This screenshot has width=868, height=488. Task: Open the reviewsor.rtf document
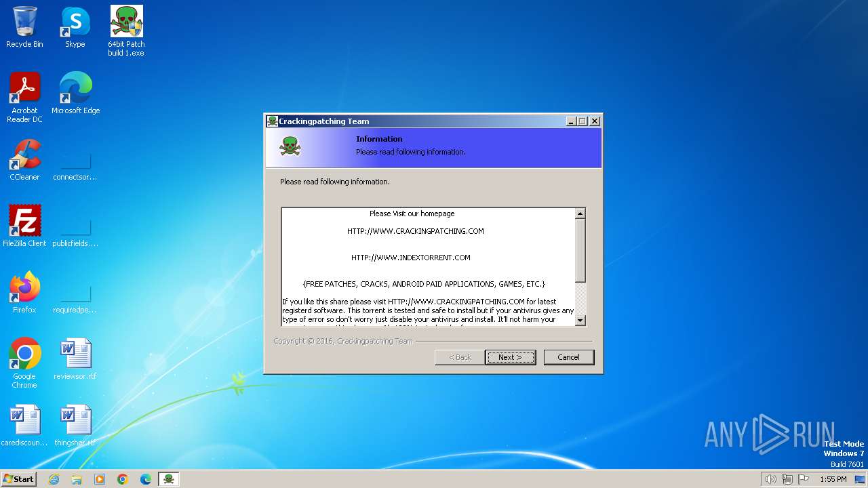pos(75,359)
